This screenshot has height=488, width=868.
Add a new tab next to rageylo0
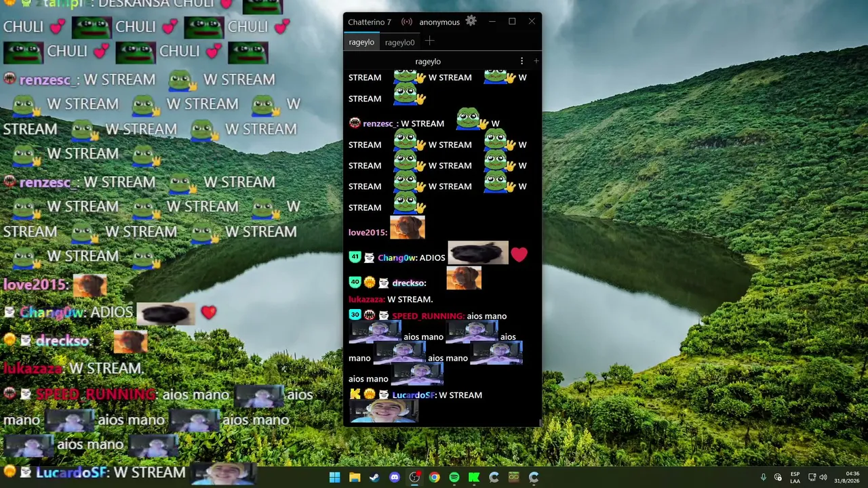429,41
